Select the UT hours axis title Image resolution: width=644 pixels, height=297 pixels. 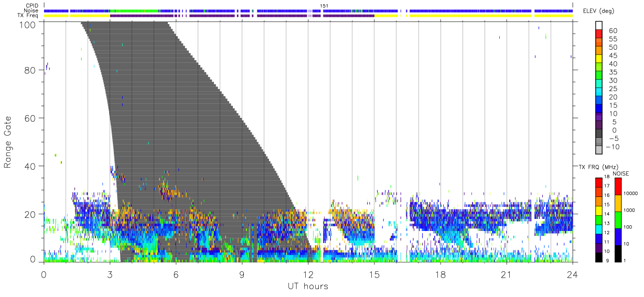(x=308, y=286)
